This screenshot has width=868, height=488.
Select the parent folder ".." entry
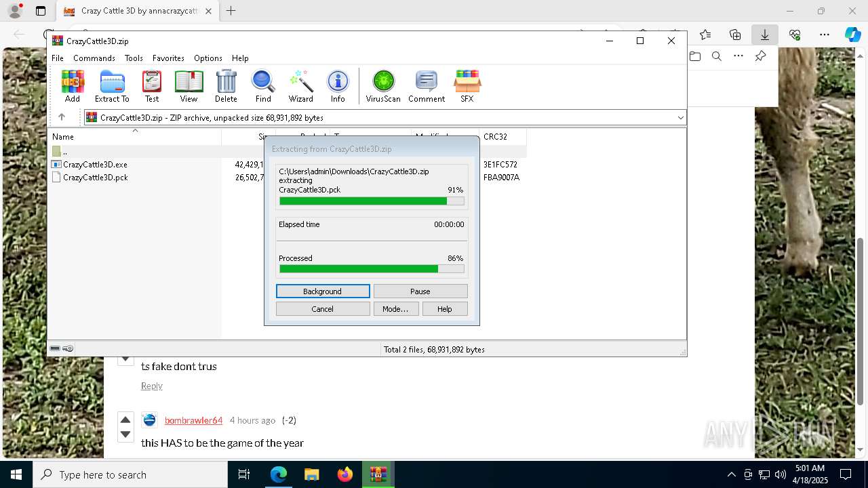click(65, 152)
